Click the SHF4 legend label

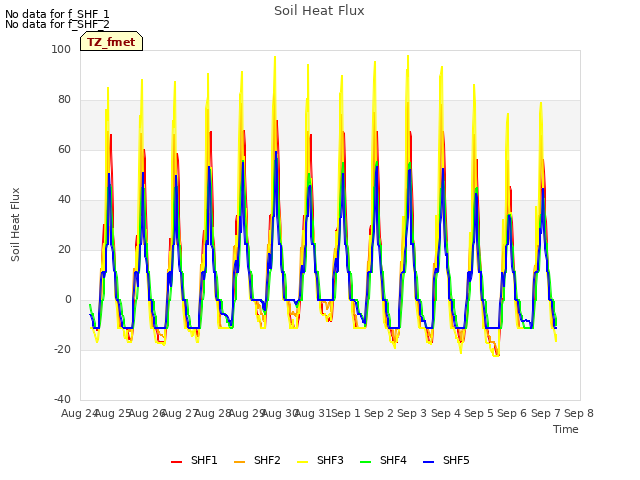click(x=393, y=460)
